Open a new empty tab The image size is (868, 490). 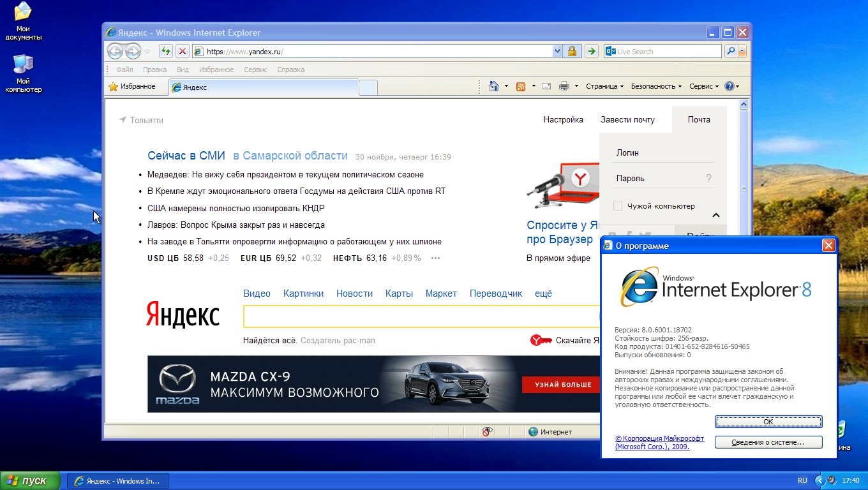(368, 87)
